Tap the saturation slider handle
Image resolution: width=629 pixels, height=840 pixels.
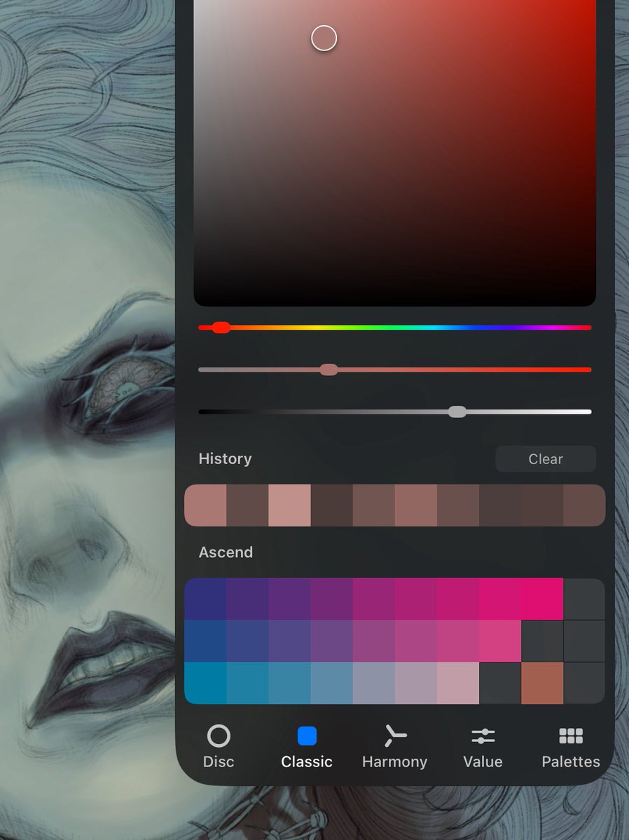pos(329,369)
